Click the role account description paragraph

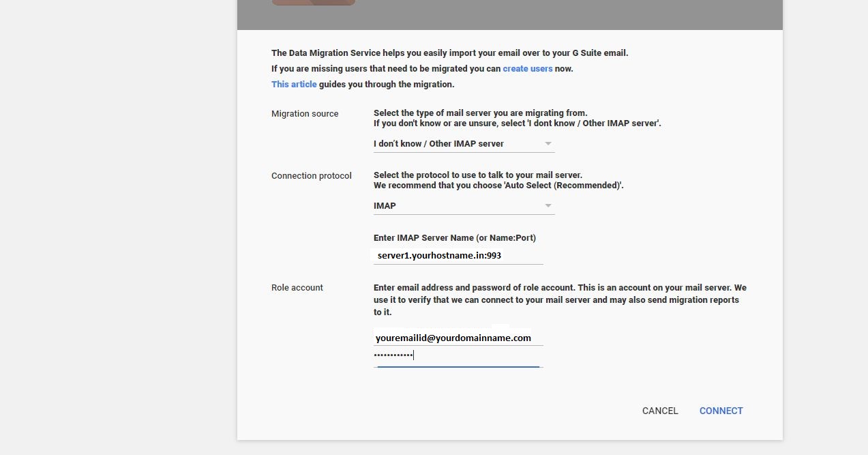(x=560, y=300)
